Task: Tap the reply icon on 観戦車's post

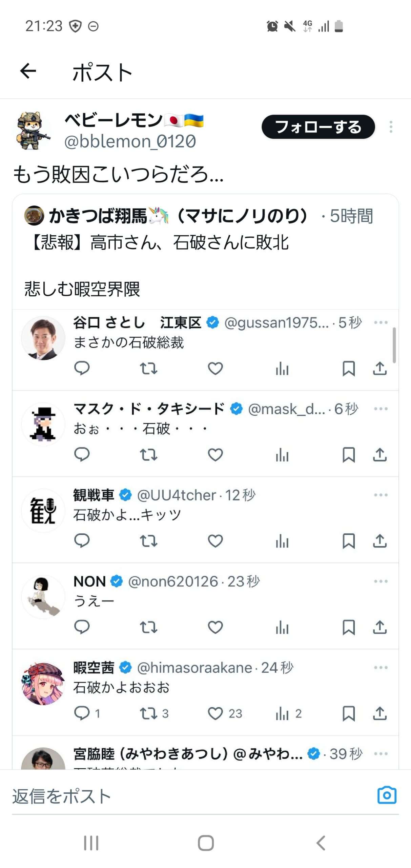Action: click(82, 541)
